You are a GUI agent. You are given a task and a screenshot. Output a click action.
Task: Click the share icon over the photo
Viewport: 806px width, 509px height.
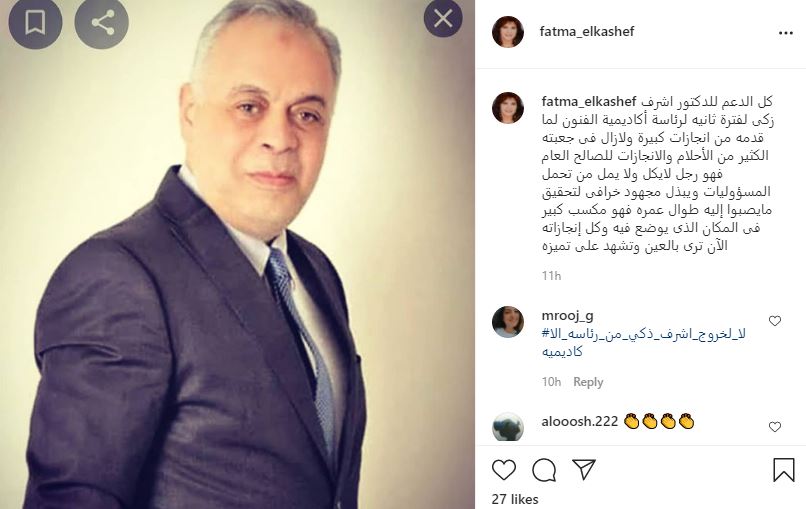tap(102, 23)
